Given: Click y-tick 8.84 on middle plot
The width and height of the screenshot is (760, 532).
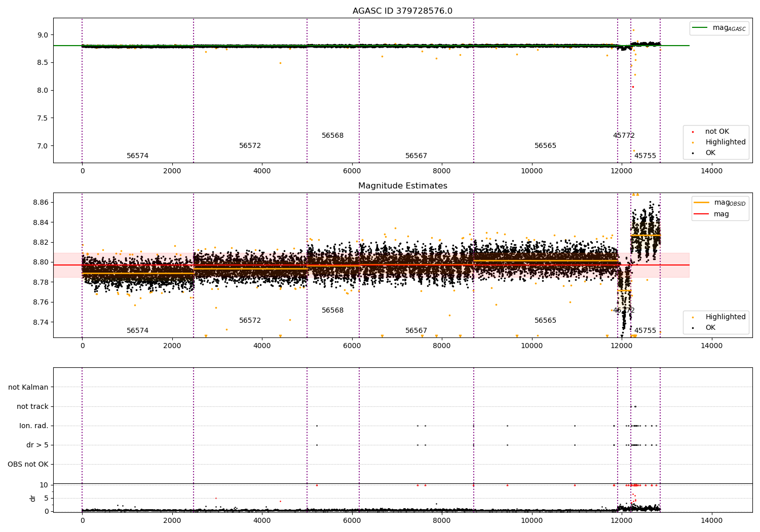Looking at the screenshot, I should coord(41,222).
